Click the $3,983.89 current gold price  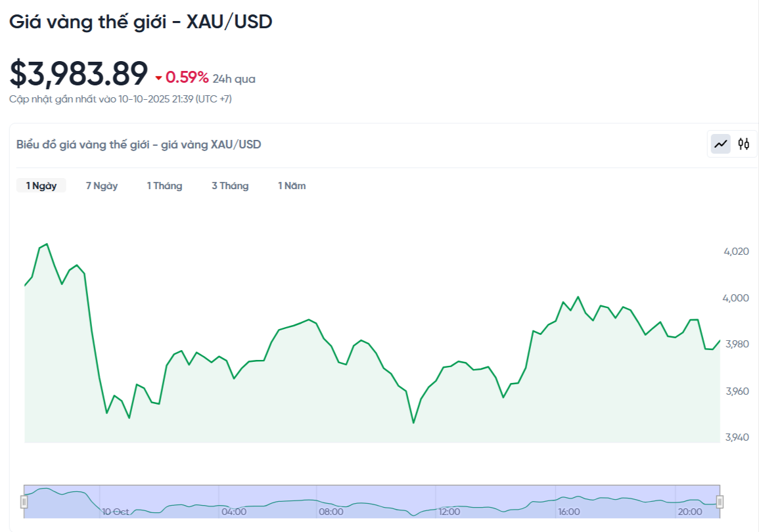tap(78, 74)
